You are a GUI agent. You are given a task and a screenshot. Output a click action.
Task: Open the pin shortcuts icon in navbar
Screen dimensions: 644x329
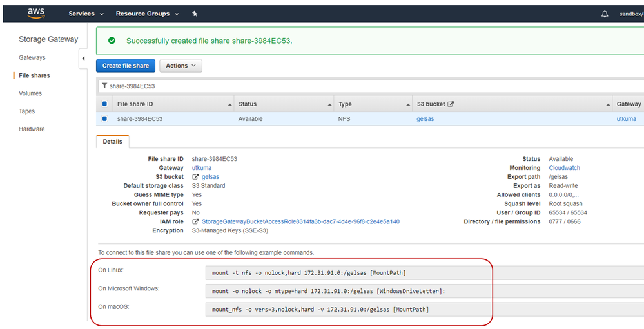click(x=195, y=14)
